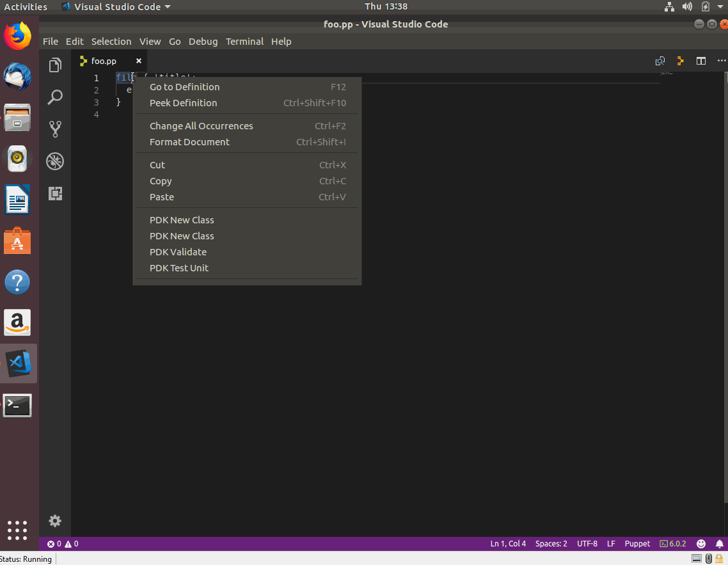Open the Extensions view
This screenshot has width=728, height=565.
pos(55,193)
